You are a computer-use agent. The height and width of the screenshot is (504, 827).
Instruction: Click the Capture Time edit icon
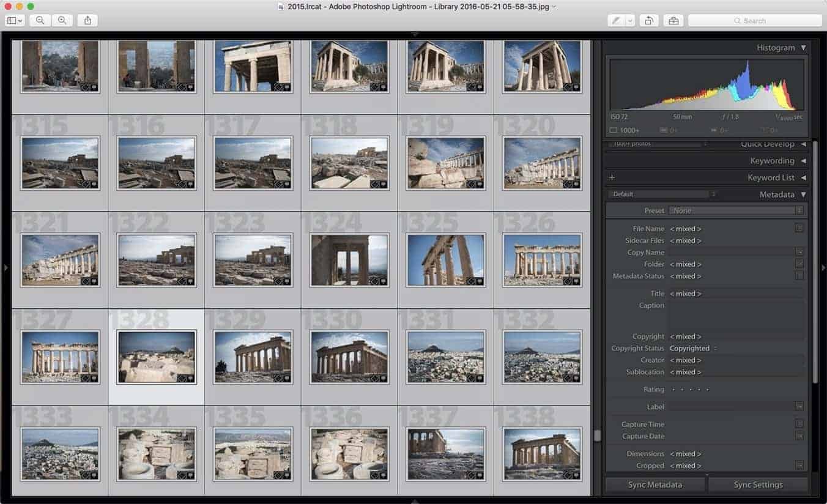pyautogui.click(x=799, y=424)
